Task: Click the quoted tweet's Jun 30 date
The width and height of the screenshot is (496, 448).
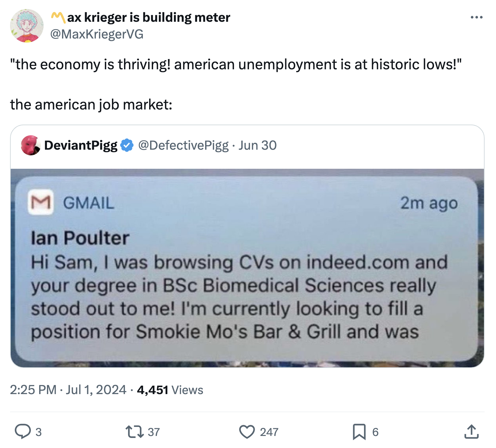Action: (257, 145)
